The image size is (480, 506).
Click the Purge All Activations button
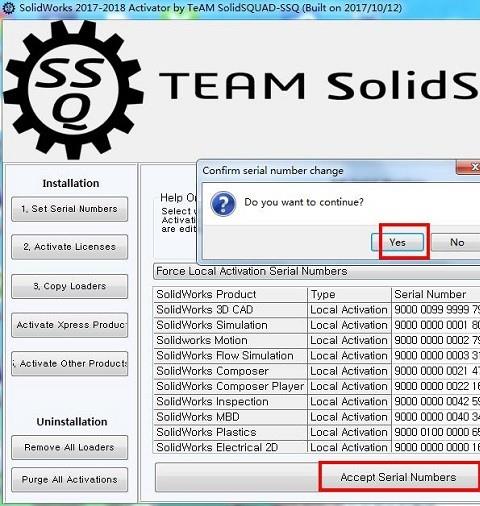(x=69, y=480)
